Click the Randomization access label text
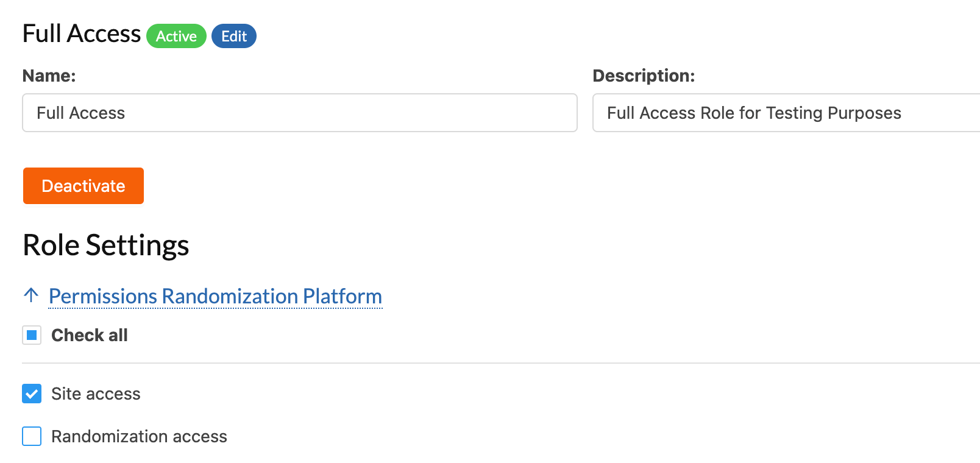The height and width of the screenshot is (463, 980). pos(139,436)
